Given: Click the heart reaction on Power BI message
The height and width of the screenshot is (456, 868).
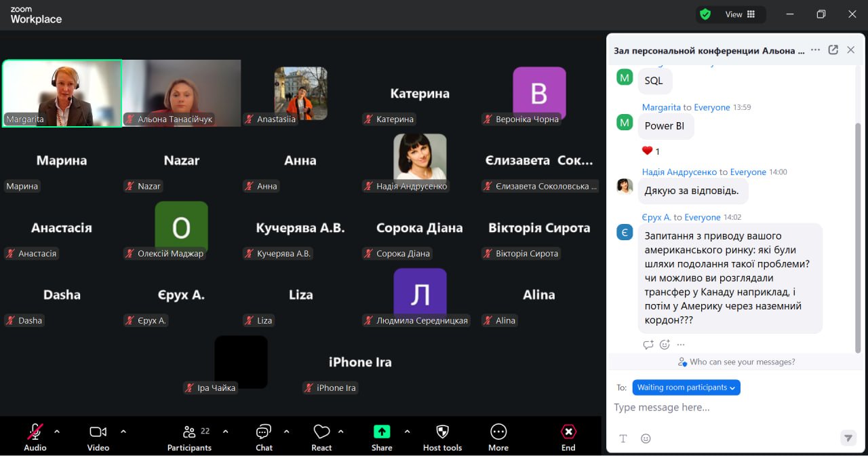Looking at the screenshot, I should tap(648, 151).
